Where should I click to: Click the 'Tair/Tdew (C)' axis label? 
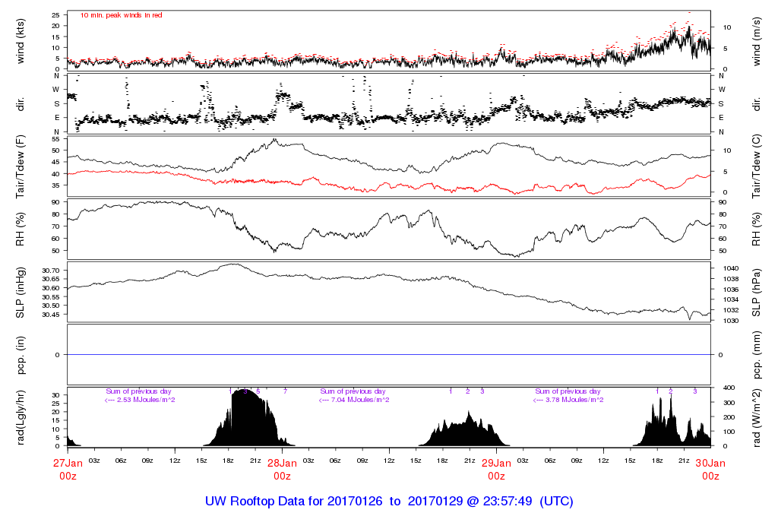point(756,166)
